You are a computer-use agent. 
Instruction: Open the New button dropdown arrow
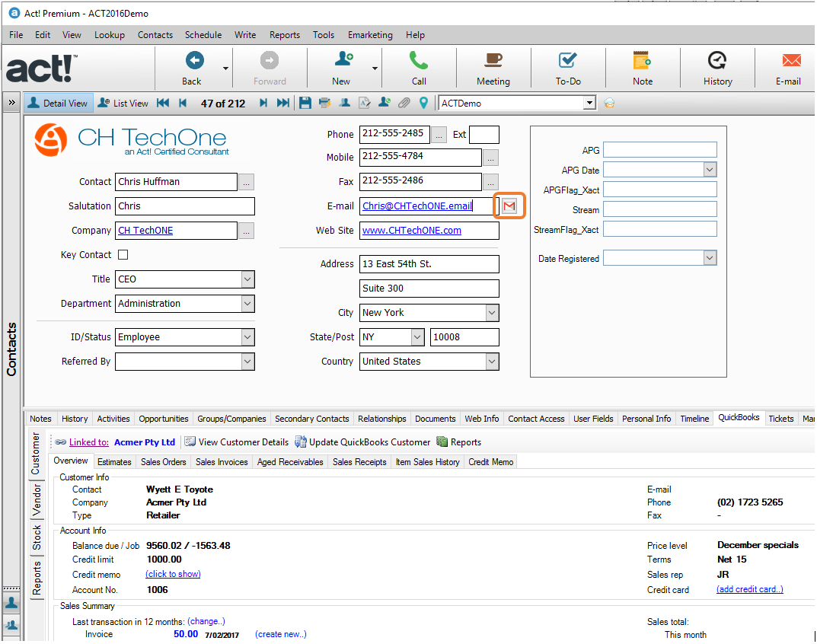[375, 69]
